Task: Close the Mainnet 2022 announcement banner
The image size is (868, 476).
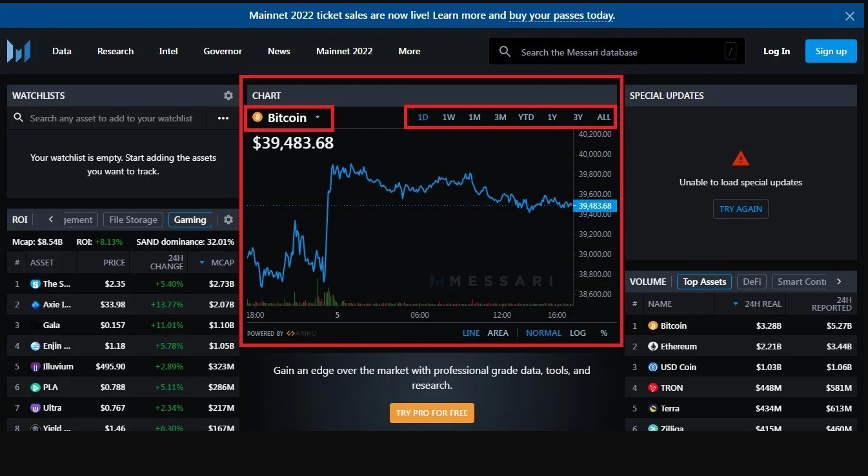Action: (850, 16)
